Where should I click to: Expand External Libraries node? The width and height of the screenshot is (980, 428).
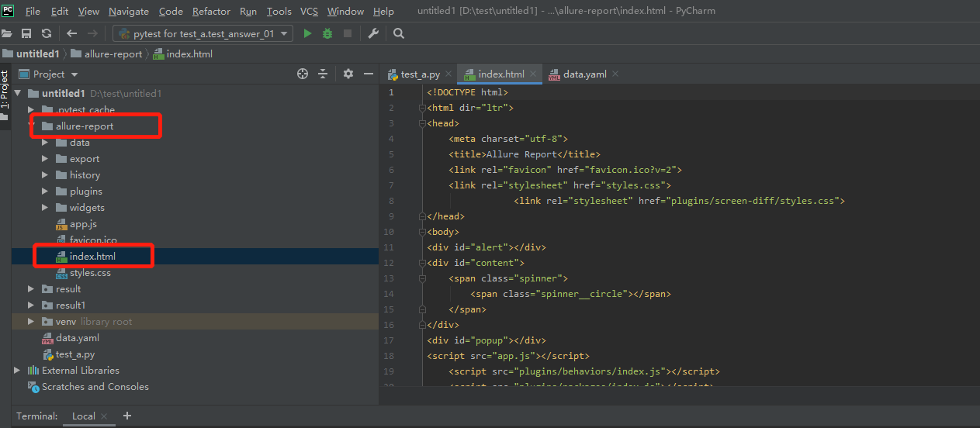[x=17, y=371]
